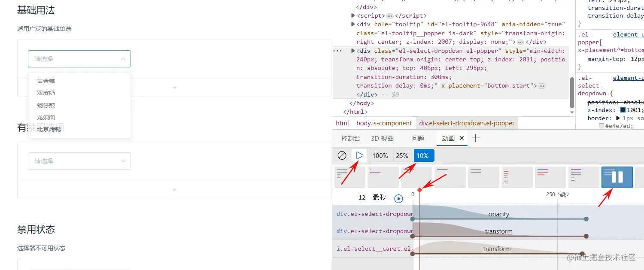Set playback speed to 25%
This screenshot has width=644, height=270.
pyautogui.click(x=402, y=155)
